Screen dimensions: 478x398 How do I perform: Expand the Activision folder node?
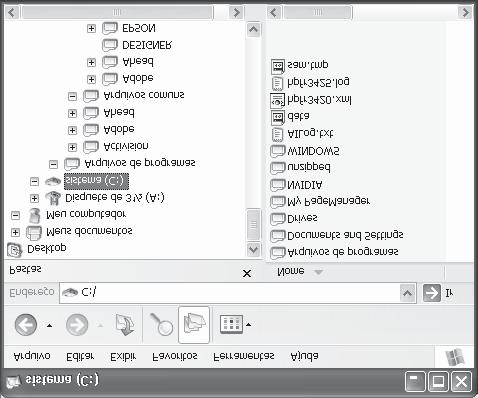[x=72, y=147]
